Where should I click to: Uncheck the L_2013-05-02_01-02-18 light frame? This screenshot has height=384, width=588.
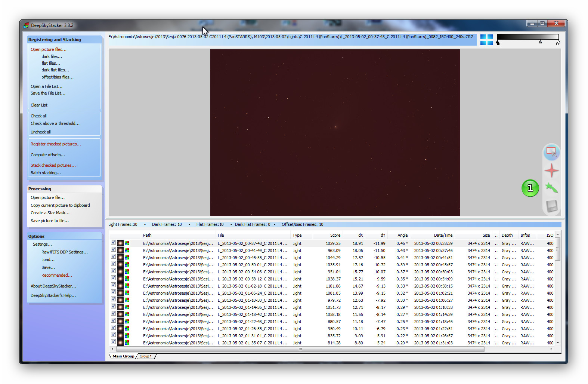pos(113,285)
